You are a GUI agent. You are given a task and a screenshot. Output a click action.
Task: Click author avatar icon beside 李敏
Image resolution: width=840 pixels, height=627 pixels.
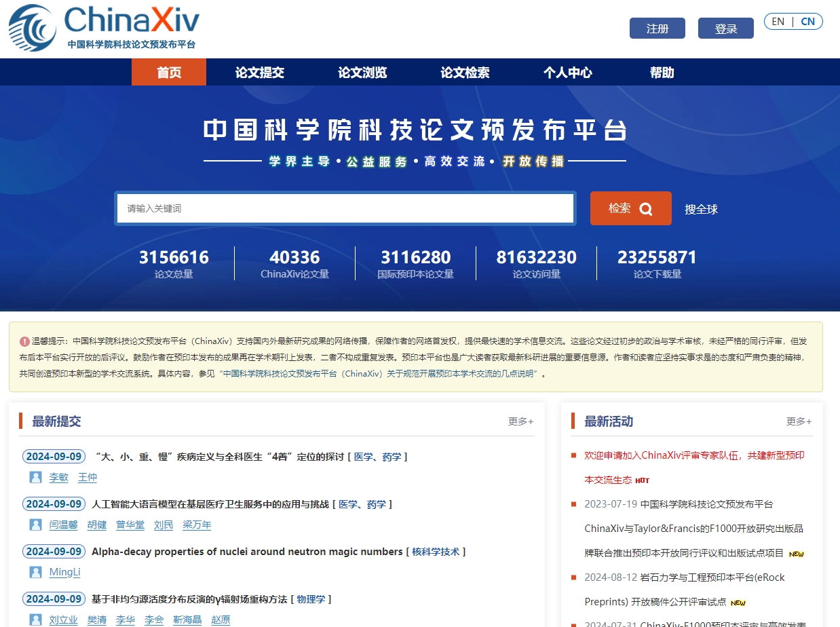(36, 478)
